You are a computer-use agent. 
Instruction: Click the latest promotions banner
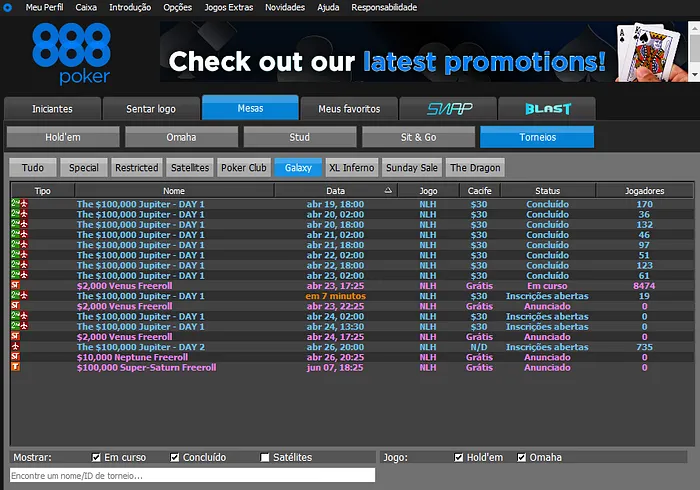pyautogui.click(x=423, y=52)
